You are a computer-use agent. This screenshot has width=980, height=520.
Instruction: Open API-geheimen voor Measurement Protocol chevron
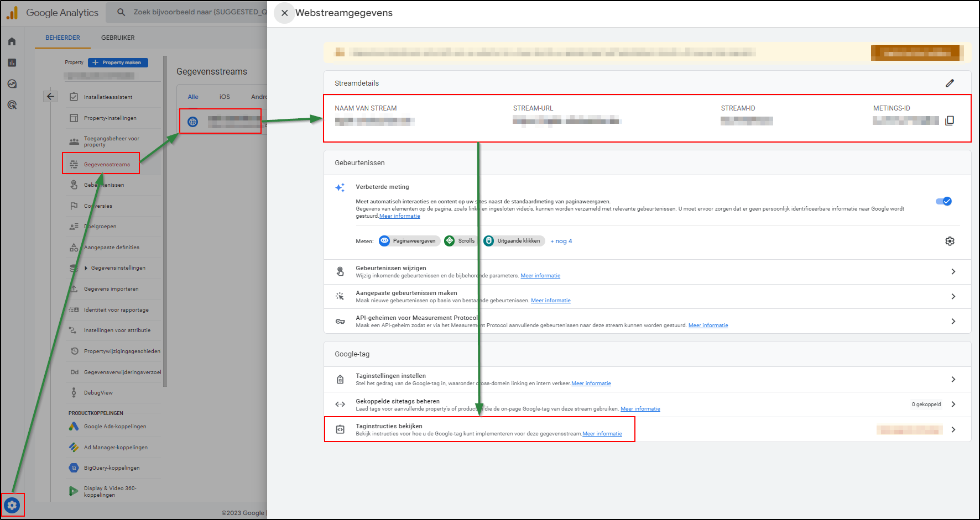point(953,321)
